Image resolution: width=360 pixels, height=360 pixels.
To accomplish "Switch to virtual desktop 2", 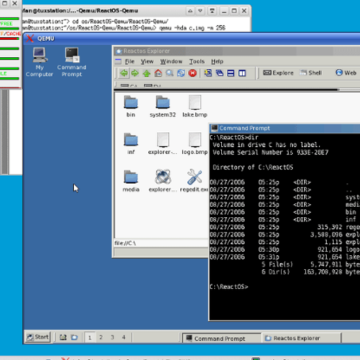I will pyautogui.click(x=101, y=337).
